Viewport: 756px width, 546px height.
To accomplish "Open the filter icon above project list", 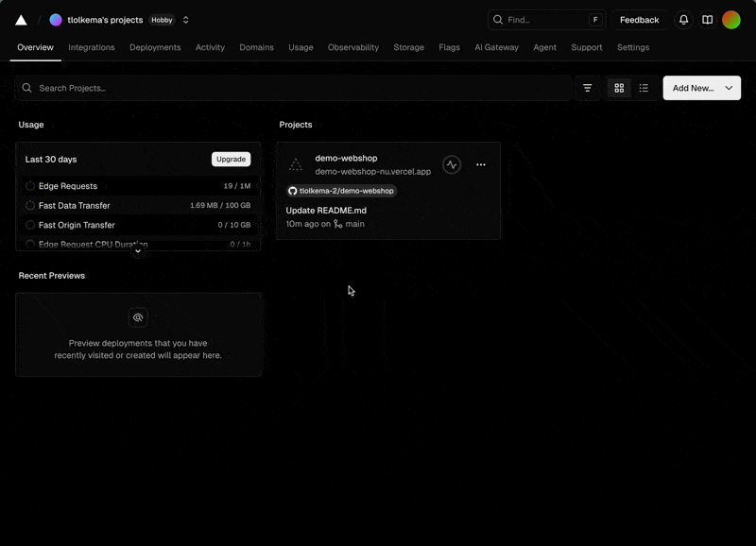I will pyautogui.click(x=588, y=88).
